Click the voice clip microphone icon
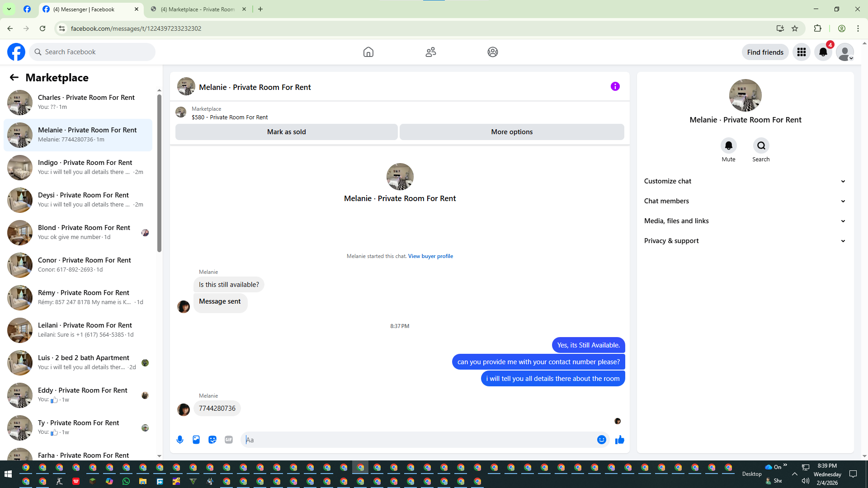The width and height of the screenshot is (868, 488). (180, 440)
